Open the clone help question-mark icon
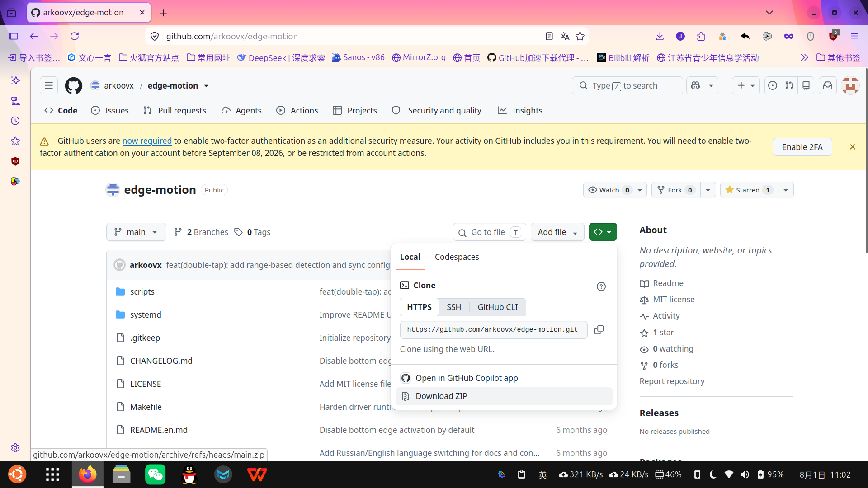 point(601,286)
